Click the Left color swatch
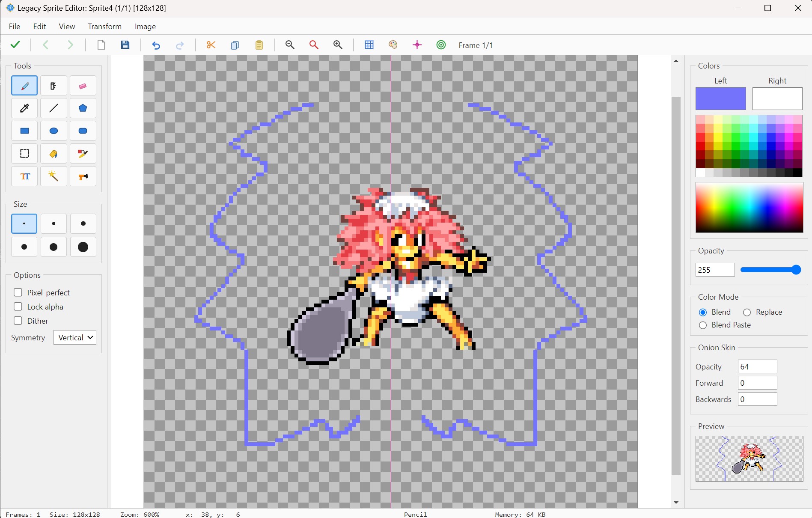The height and width of the screenshot is (518, 812). click(x=720, y=99)
